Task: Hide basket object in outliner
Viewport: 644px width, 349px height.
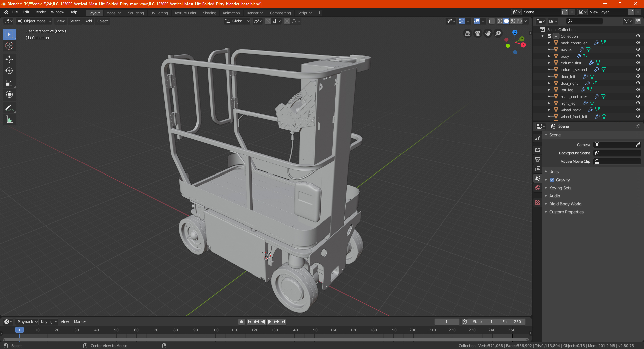Action: coord(638,49)
